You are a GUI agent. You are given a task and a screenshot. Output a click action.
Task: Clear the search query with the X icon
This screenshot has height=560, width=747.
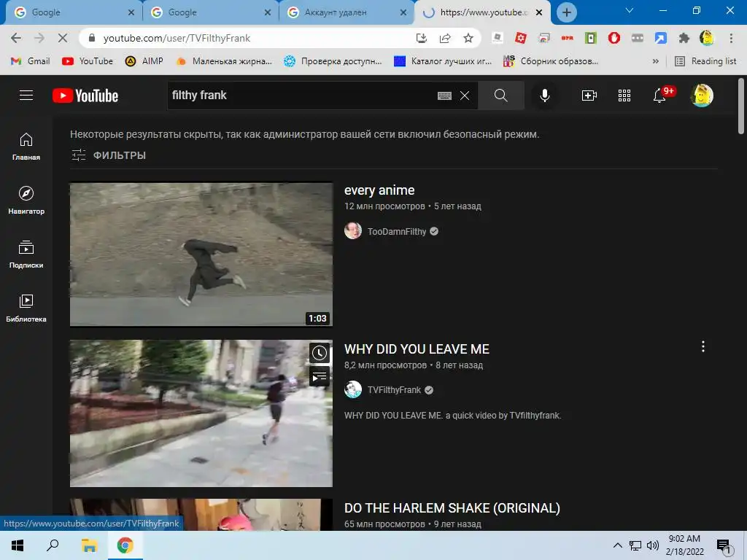click(x=465, y=96)
